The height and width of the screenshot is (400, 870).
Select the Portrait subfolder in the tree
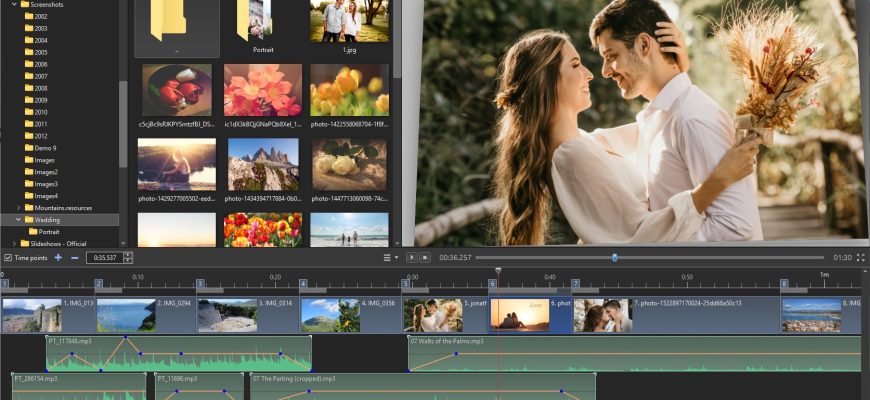coord(44,232)
